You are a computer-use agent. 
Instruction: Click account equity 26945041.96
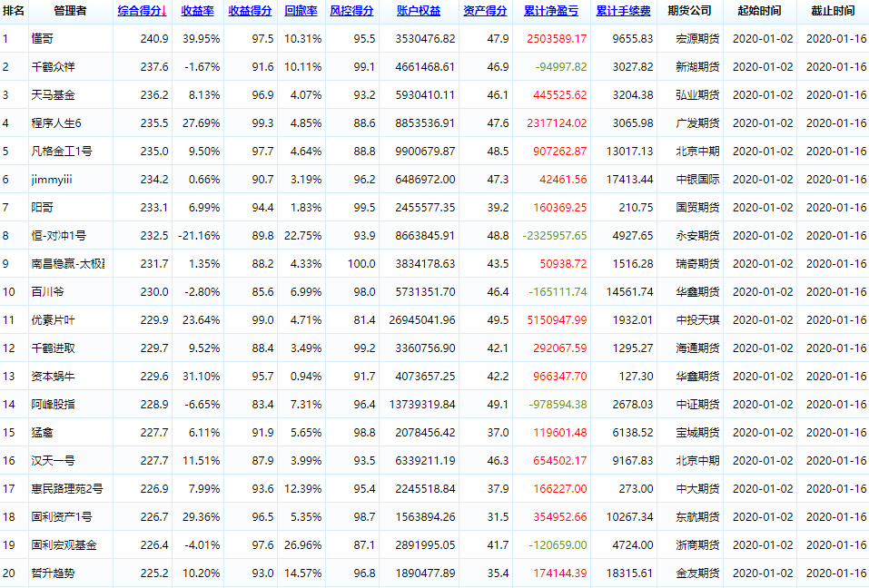[x=421, y=320]
